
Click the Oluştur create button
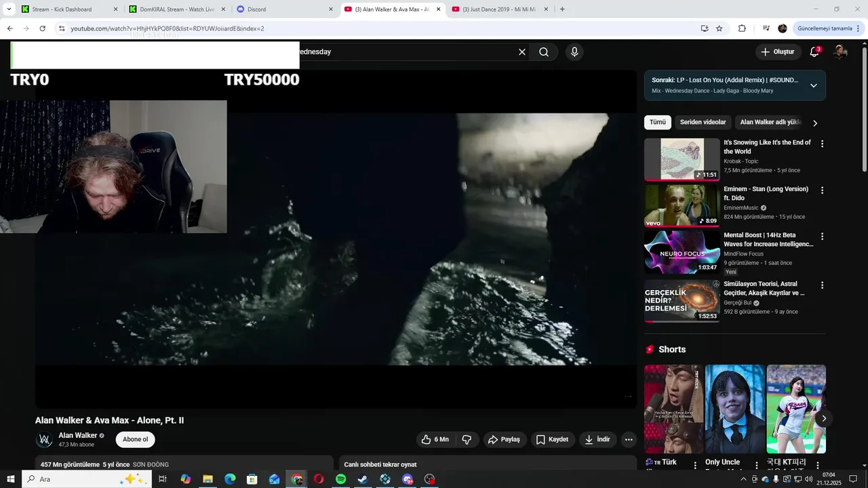[x=777, y=52]
